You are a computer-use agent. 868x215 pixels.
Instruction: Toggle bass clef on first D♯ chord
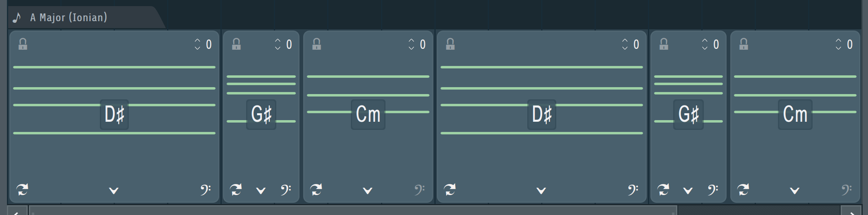205,189
